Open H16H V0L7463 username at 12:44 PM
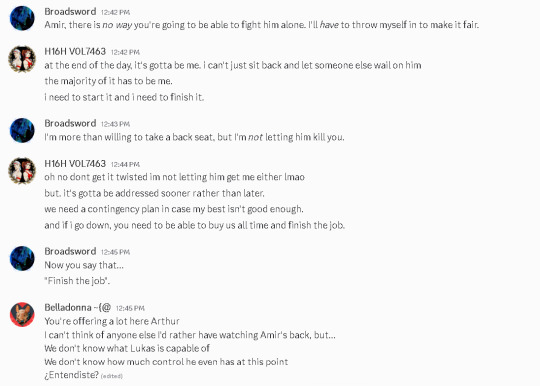The height and width of the screenshot is (386, 540). [x=75, y=163]
